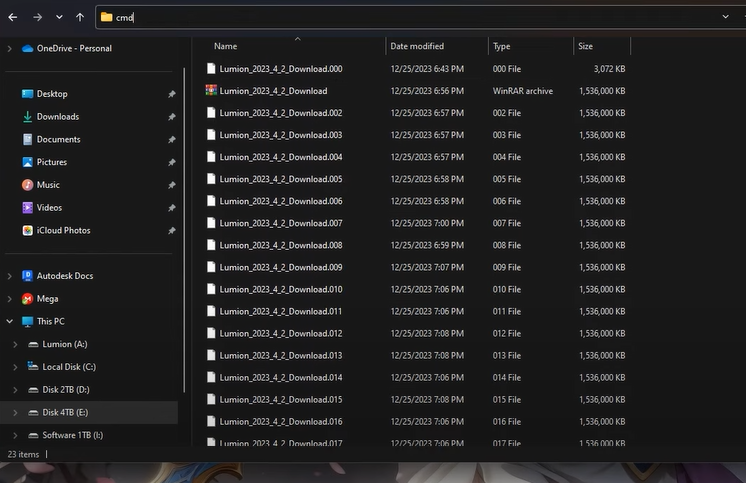Select Mega in the navigation pane
This screenshot has width=746, height=483.
(x=47, y=299)
